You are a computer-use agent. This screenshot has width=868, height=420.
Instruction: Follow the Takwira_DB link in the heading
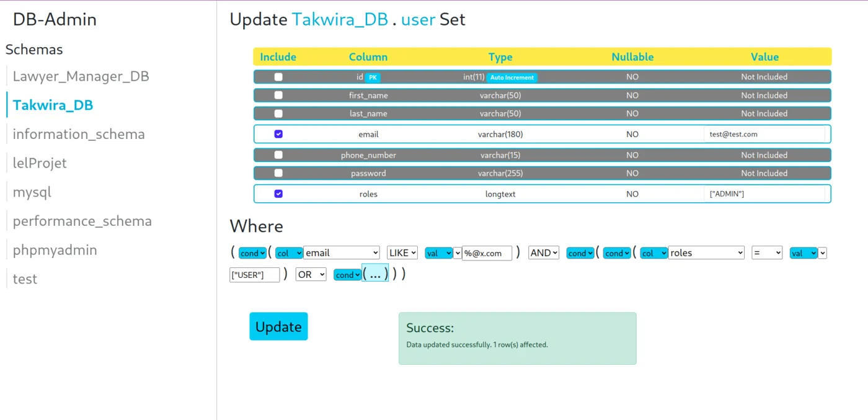(x=340, y=19)
